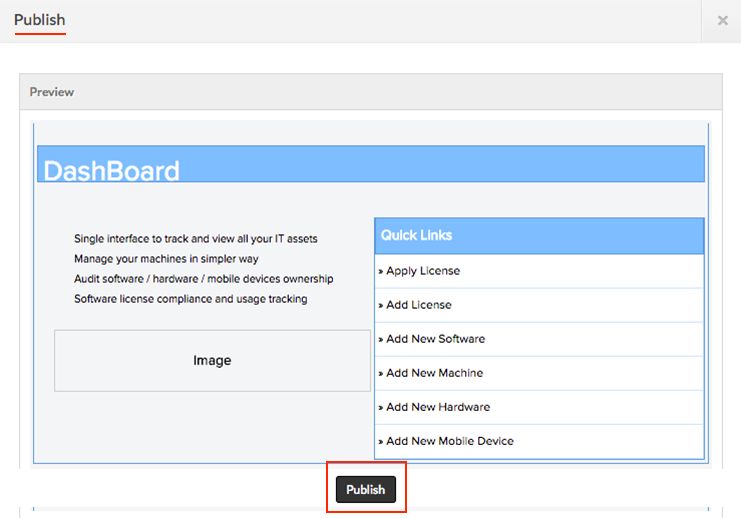741x518 pixels.
Task: Select the Publish title tab
Action: [x=40, y=20]
